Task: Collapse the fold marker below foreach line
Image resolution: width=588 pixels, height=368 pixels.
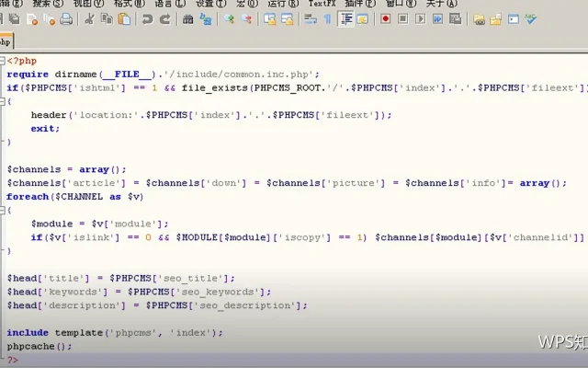Action: pos(2,211)
